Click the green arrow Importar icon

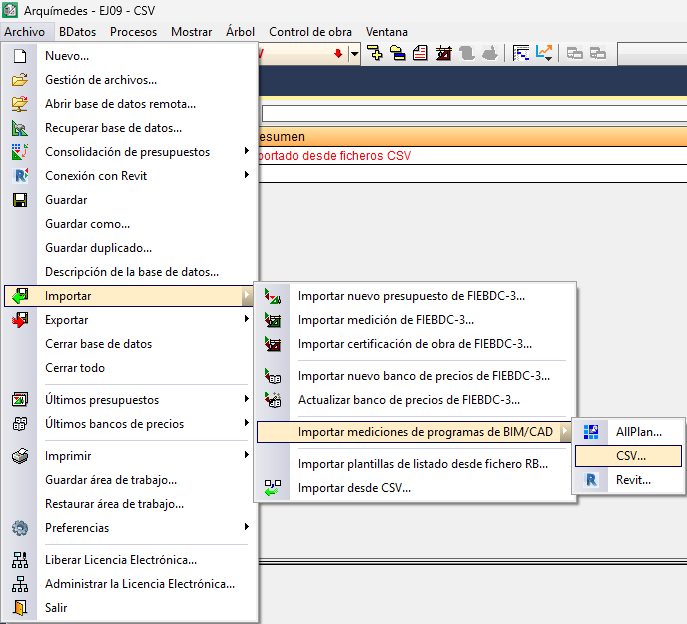[20, 296]
